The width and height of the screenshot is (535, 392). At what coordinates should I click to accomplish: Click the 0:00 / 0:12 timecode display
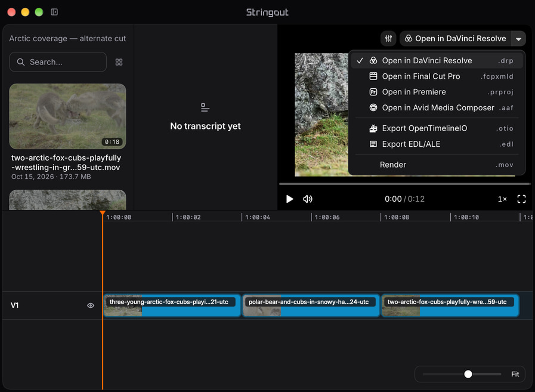point(404,199)
